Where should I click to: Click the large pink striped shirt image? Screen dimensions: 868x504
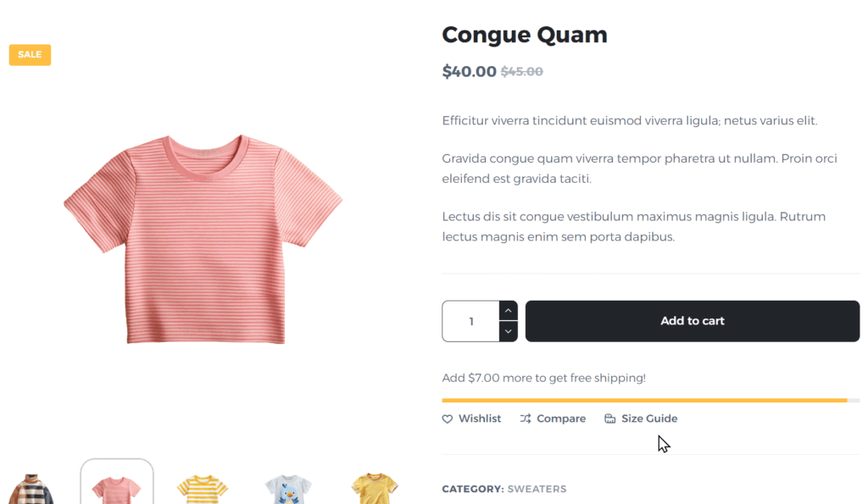point(203,239)
